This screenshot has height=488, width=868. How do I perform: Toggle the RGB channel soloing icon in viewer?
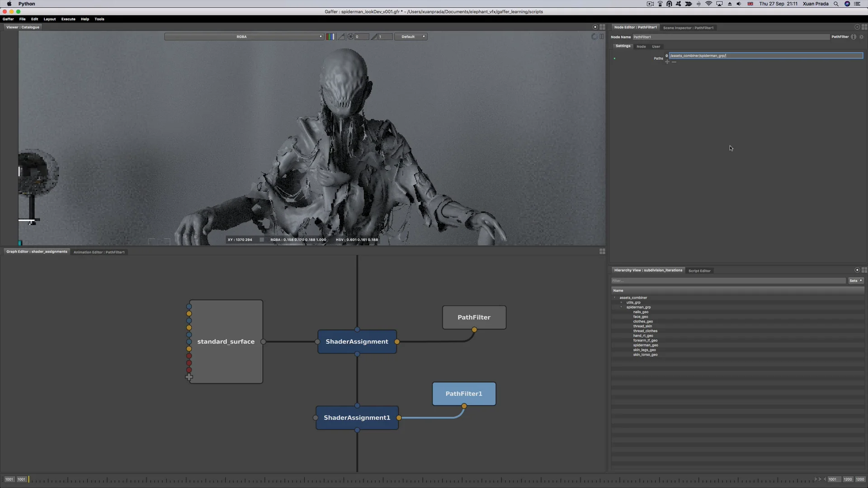pyautogui.click(x=330, y=37)
